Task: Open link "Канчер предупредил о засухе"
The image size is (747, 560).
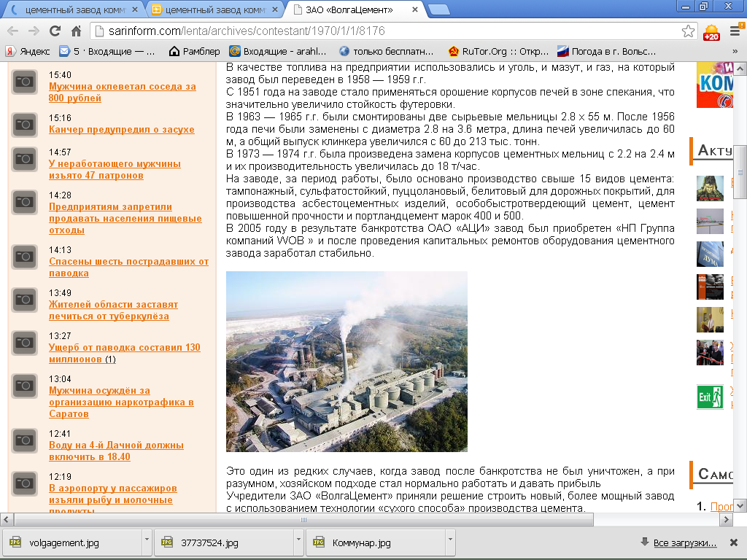Action: (x=121, y=129)
